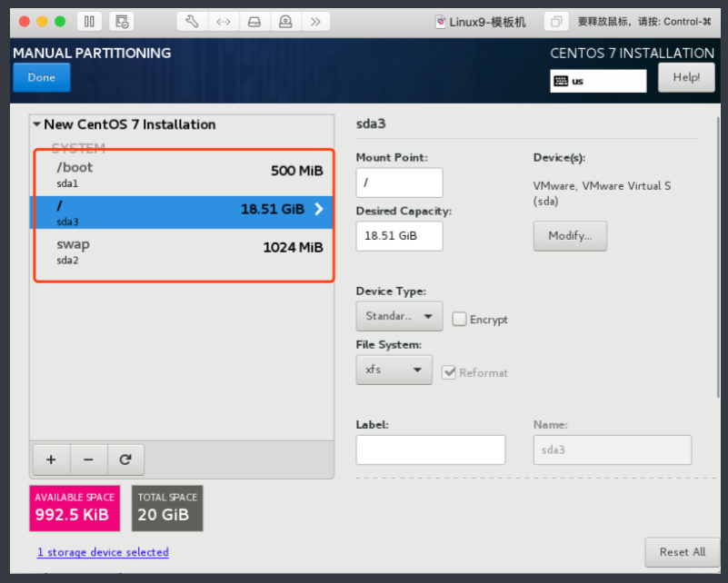Show more toolbar items chevron
Image resolution: width=728 pixels, height=583 pixels.
(x=315, y=21)
